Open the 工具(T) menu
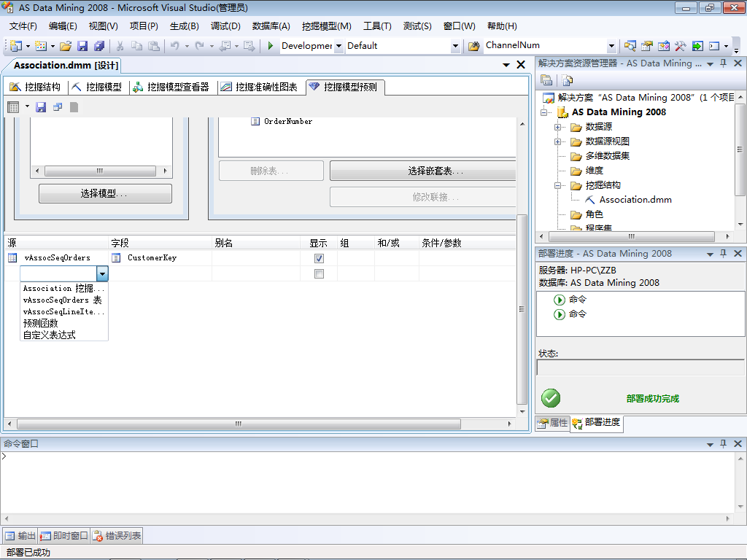Image resolution: width=747 pixels, height=560 pixels. pyautogui.click(x=377, y=26)
